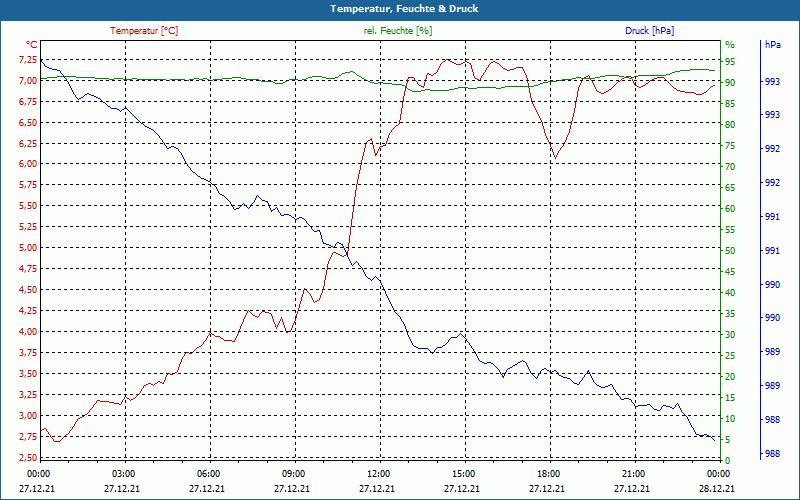Click the chart title 'Temperatur, Feuchte & Druck'
Viewport: 800px width, 500px height.
point(404,9)
